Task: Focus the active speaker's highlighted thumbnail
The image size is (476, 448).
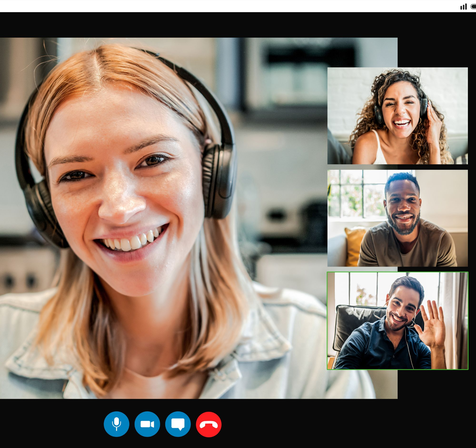Action: point(397,321)
